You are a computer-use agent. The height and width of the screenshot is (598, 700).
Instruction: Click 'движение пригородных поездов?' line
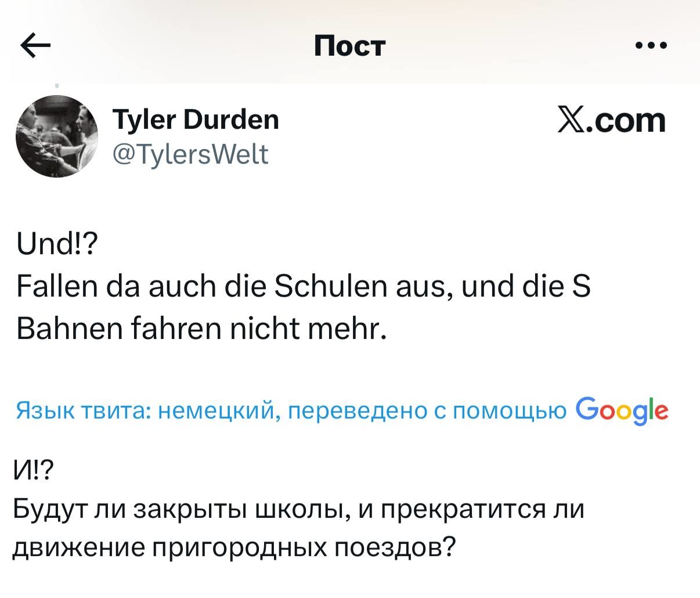pos(233,546)
